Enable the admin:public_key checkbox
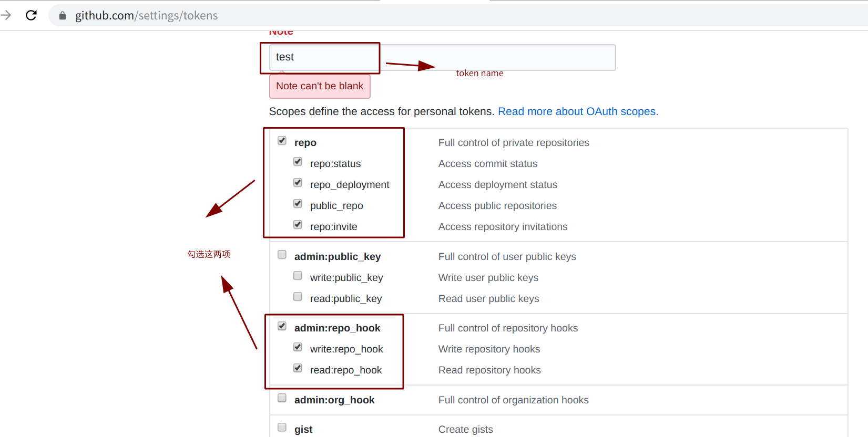 282,255
